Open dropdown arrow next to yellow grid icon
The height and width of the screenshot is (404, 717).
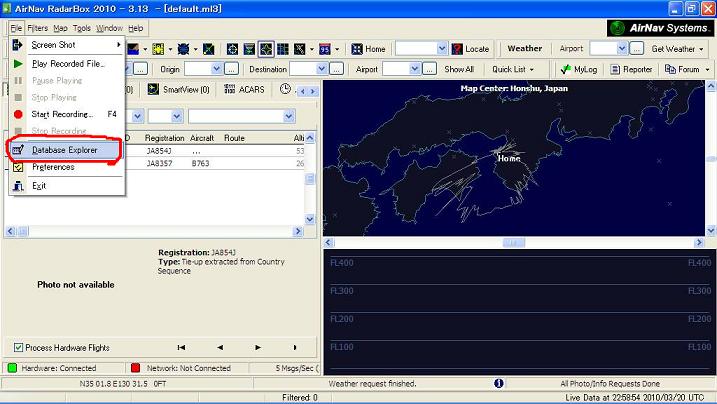[170, 49]
